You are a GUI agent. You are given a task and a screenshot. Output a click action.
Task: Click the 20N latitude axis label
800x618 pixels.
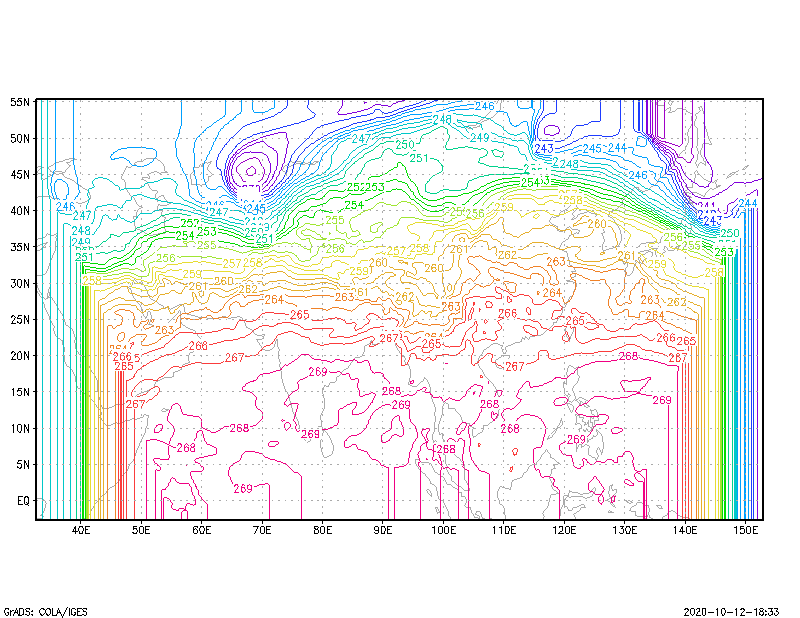(x=20, y=356)
